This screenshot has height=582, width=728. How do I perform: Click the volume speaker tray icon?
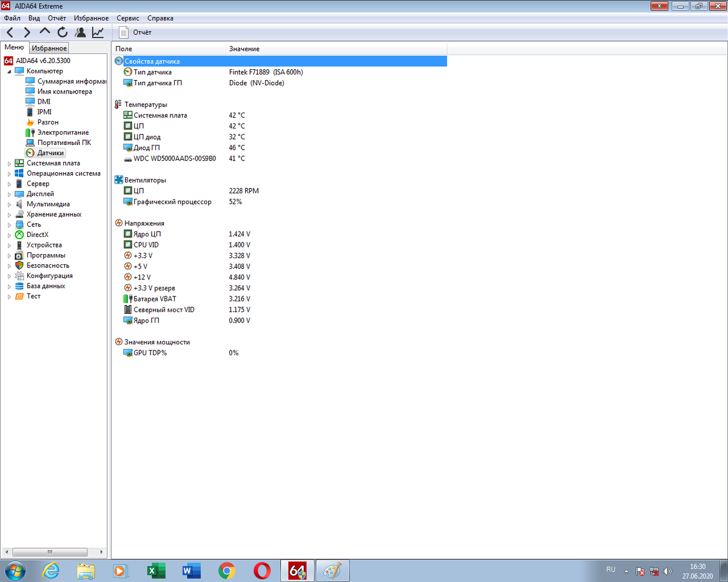(667, 571)
